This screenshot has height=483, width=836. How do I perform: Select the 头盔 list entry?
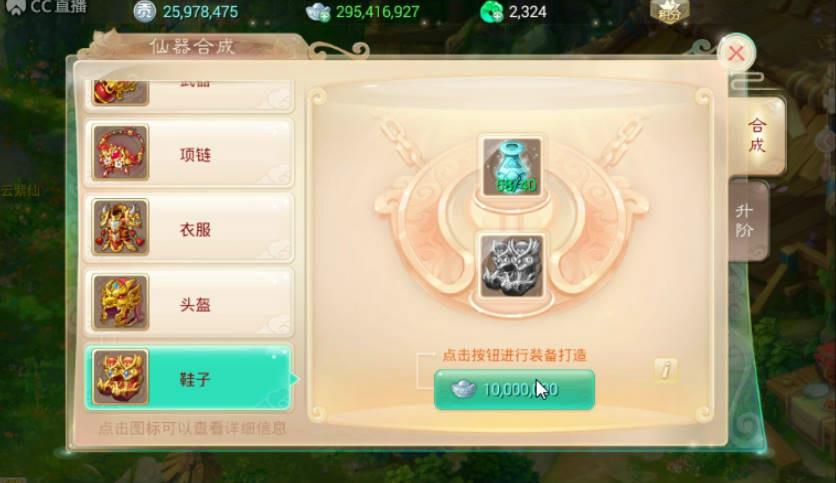pyautogui.click(x=189, y=303)
